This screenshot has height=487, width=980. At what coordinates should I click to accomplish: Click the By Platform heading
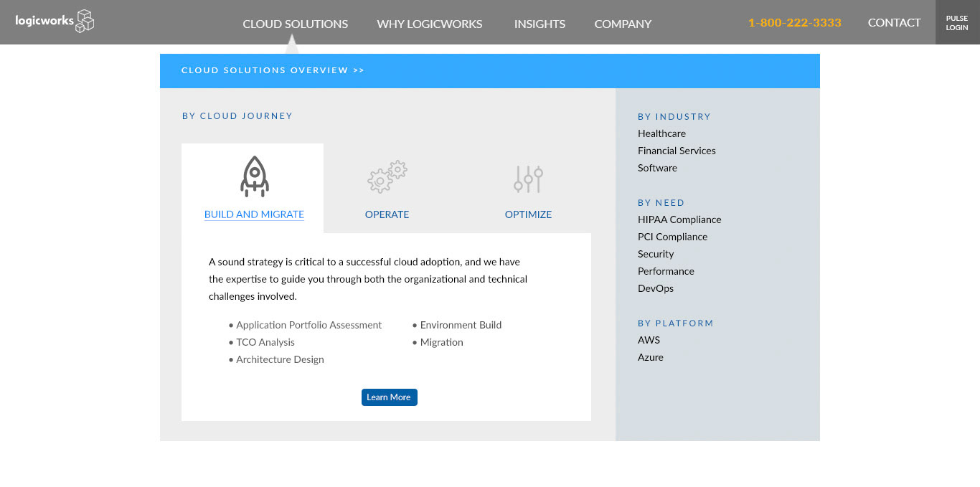click(676, 323)
